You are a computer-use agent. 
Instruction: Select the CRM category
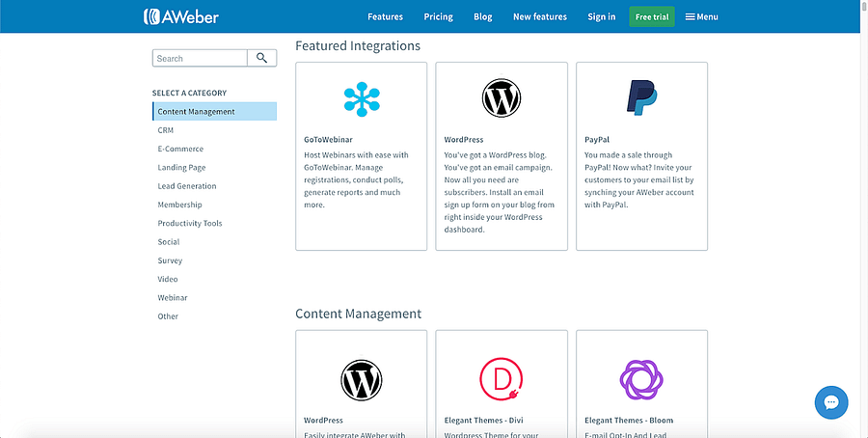[x=166, y=130]
